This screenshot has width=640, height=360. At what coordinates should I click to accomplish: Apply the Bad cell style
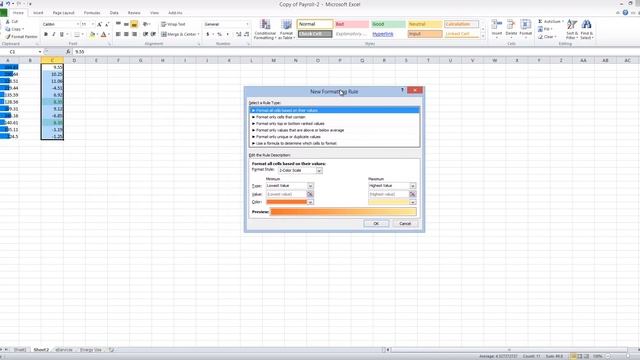351,24
